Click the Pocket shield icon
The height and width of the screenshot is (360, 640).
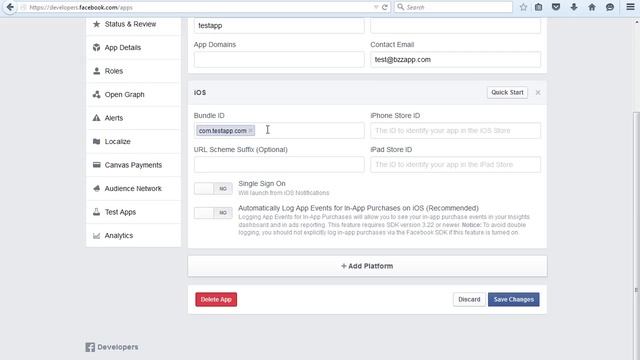pos(556,7)
